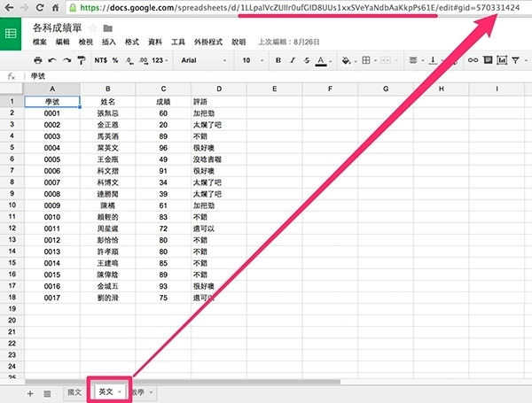Open the Arial font dropdown
Screen dimensions: 532x403
tap(204, 60)
